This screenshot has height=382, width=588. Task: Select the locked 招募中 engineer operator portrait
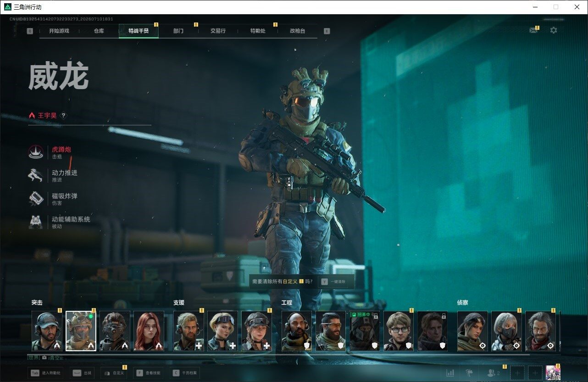[365, 331]
